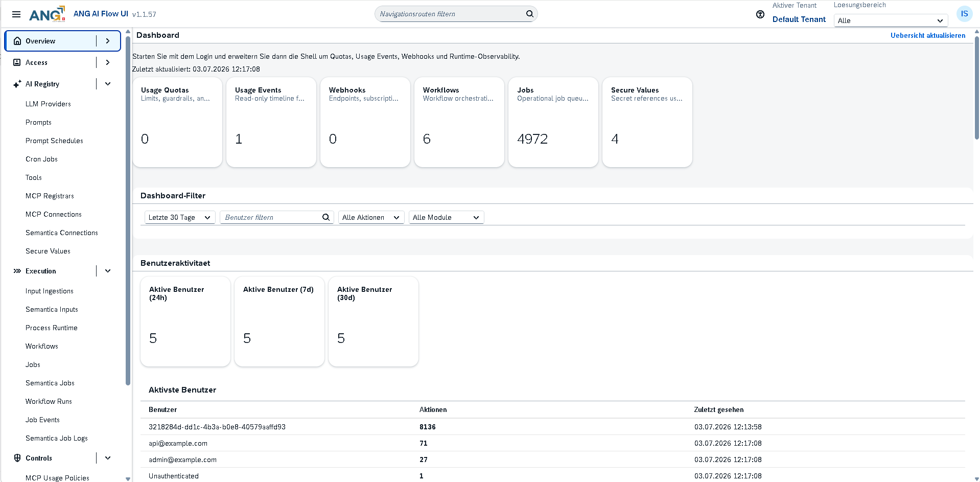Click the search icon in Benutzer filtern

(x=326, y=217)
